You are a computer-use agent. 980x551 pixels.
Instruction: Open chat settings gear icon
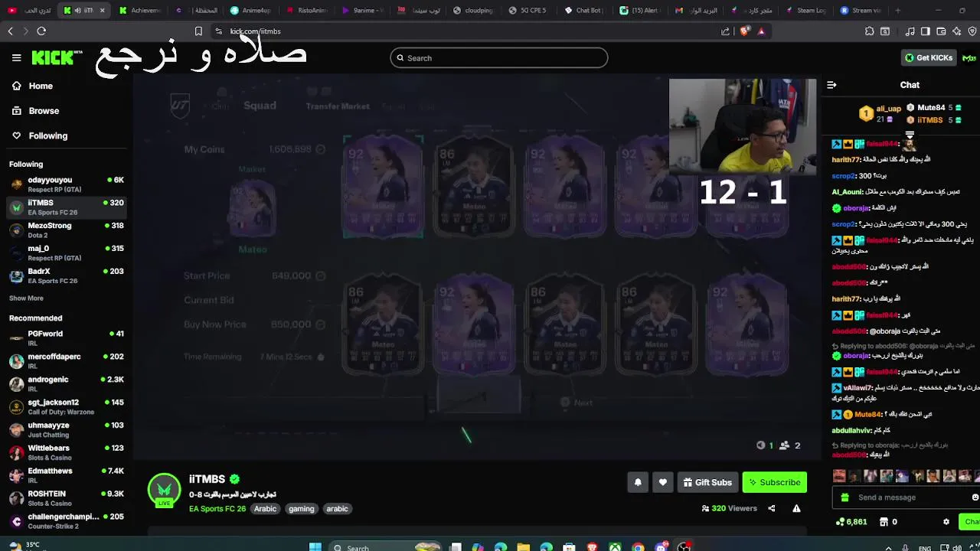pyautogui.click(x=946, y=522)
